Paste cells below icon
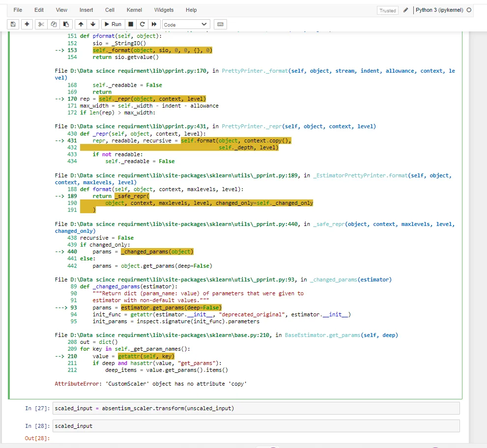Viewport: 487px width, 448px height. tap(66, 24)
